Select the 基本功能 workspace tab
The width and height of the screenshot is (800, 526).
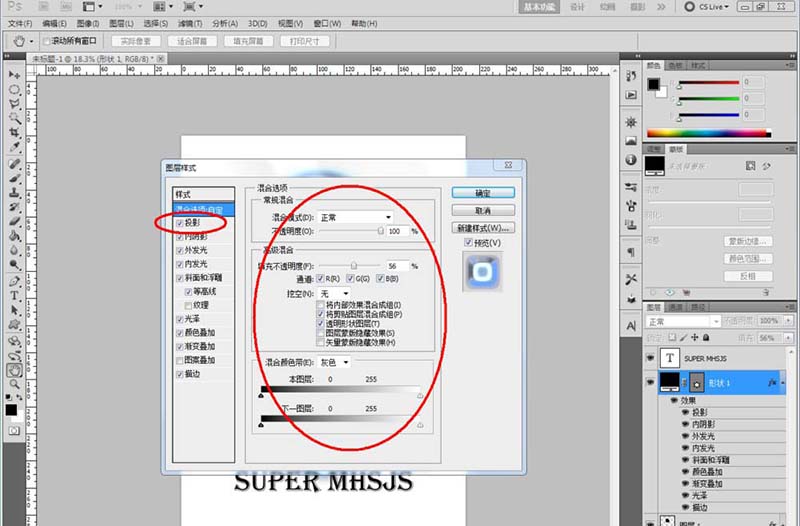click(539, 7)
